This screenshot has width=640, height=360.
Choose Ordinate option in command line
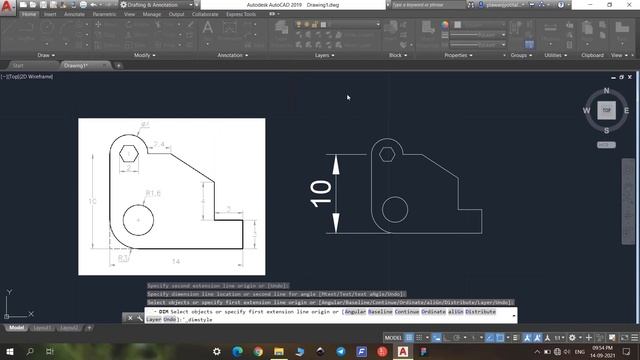433,311
